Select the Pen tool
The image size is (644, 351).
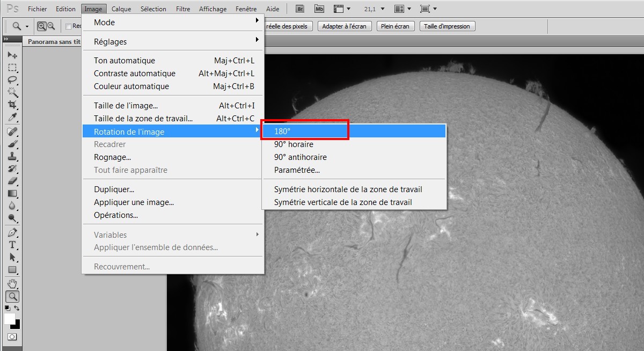tap(12, 232)
